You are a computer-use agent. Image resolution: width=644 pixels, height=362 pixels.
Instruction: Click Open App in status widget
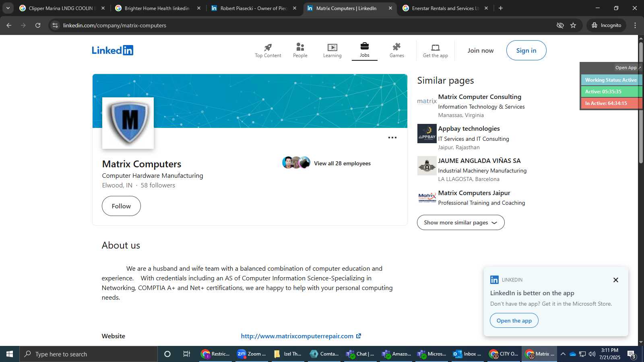627,68
